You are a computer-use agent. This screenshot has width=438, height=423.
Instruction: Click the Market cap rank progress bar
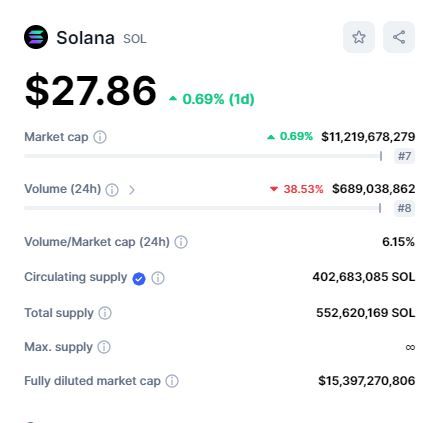(x=203, y=156)
